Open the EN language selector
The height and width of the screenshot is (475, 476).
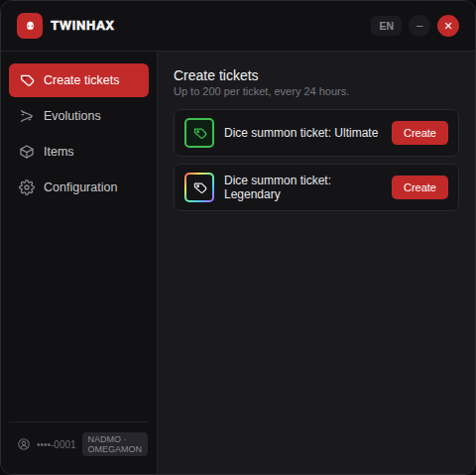(x=386, y=26)
